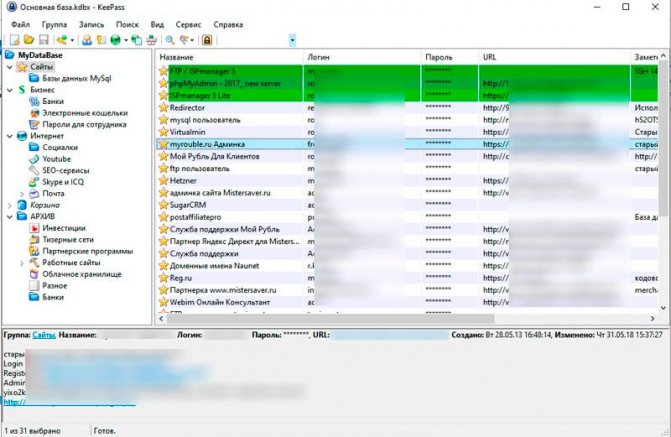Open the Справка menu
671x437 pixels.
tap(228, 24)
